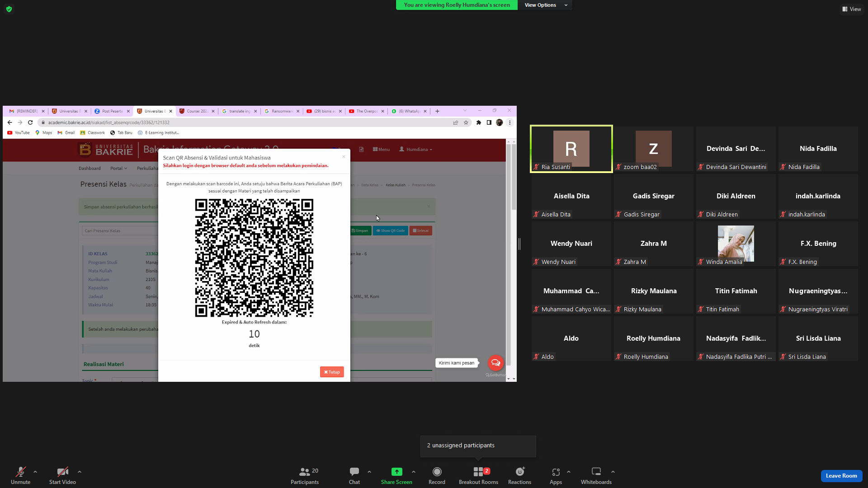
Task: Reload the shared browser page
Action: tap(30, 122)
